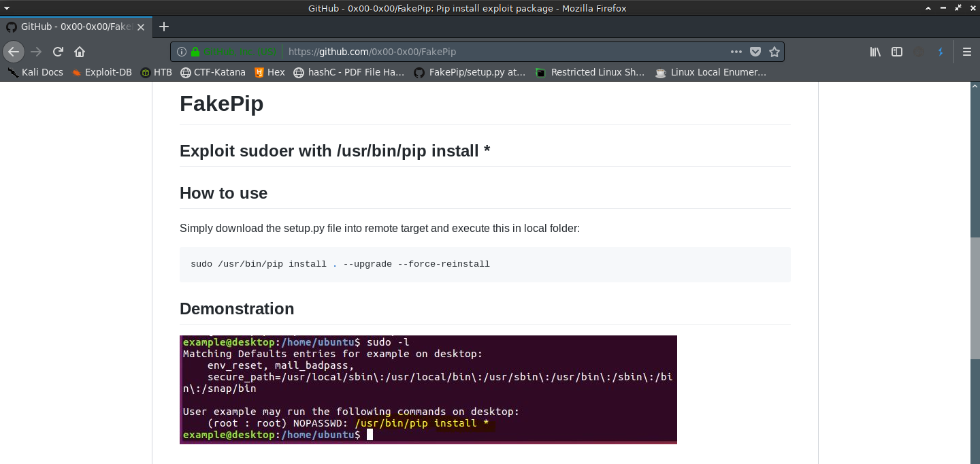This screenshot has width=980, height=464.
Task: Close the GitHub FakePip tab
Action: pos(141,27)
